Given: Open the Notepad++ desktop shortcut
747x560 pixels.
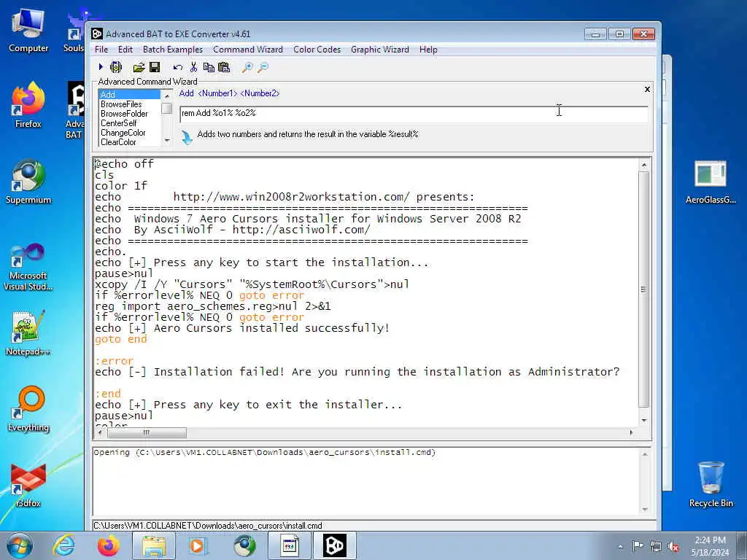Looking at the screenshot, I should [28, 332].
